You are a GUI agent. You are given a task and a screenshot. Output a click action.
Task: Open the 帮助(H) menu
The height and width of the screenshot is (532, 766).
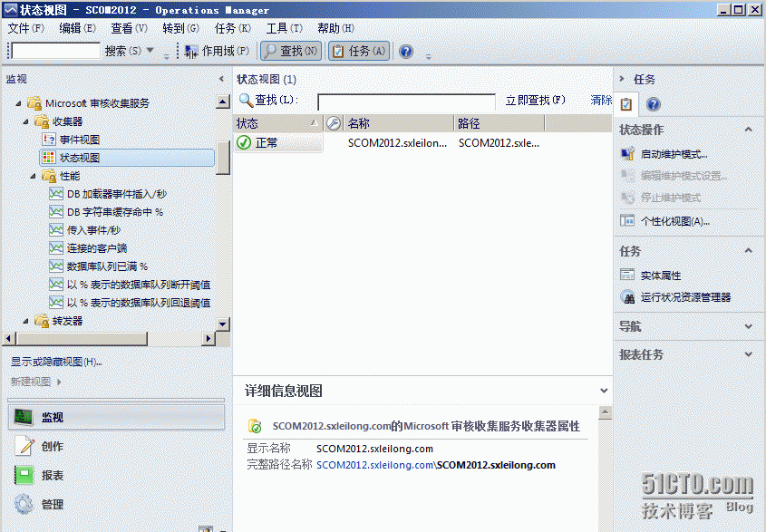pyautogui.click(x=335, y=28)
